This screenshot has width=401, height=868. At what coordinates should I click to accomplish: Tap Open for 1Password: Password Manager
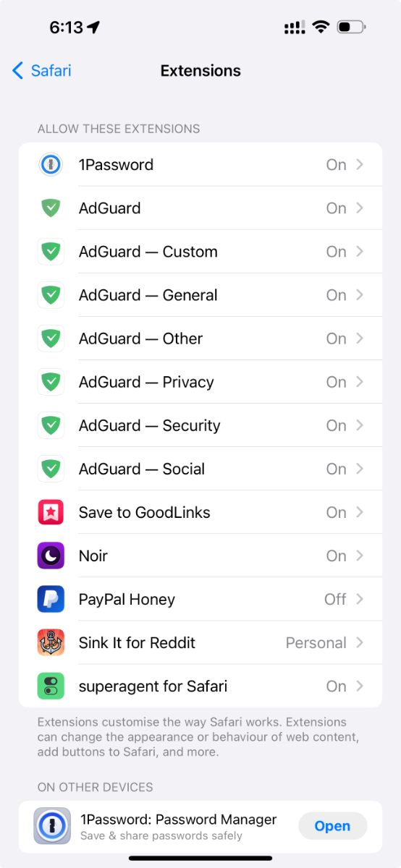pyautogui.click(x=332, y=826)
